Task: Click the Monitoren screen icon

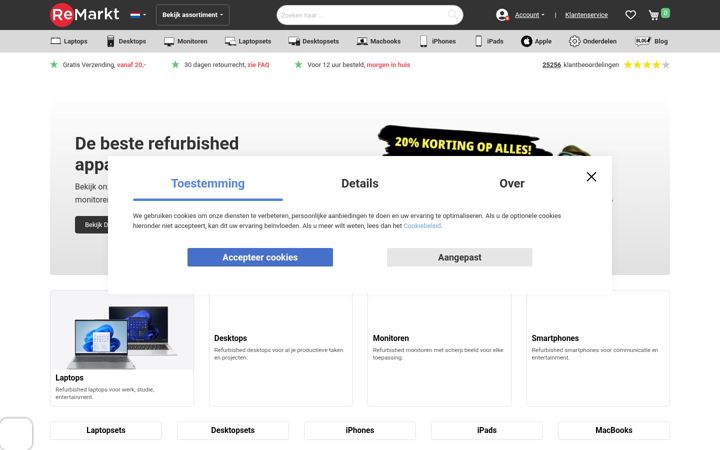Action: coord(169,41)
